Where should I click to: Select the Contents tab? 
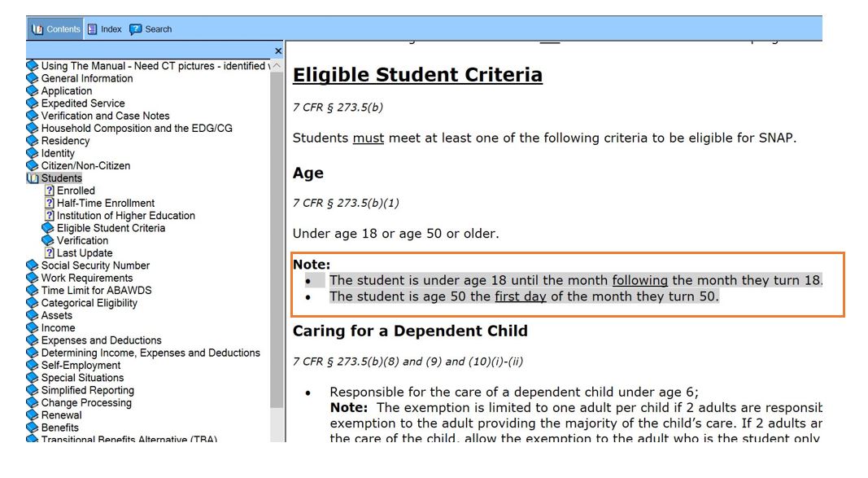(57, 29)
